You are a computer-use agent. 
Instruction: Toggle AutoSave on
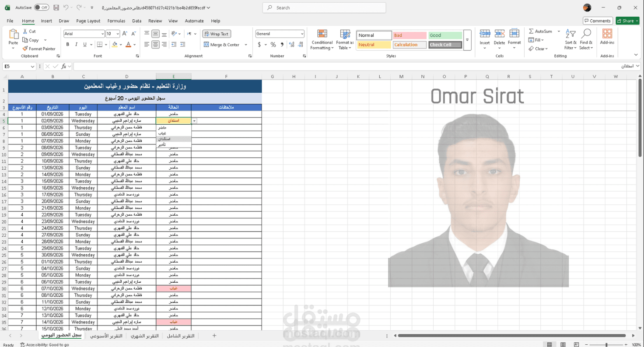[42, 7]
